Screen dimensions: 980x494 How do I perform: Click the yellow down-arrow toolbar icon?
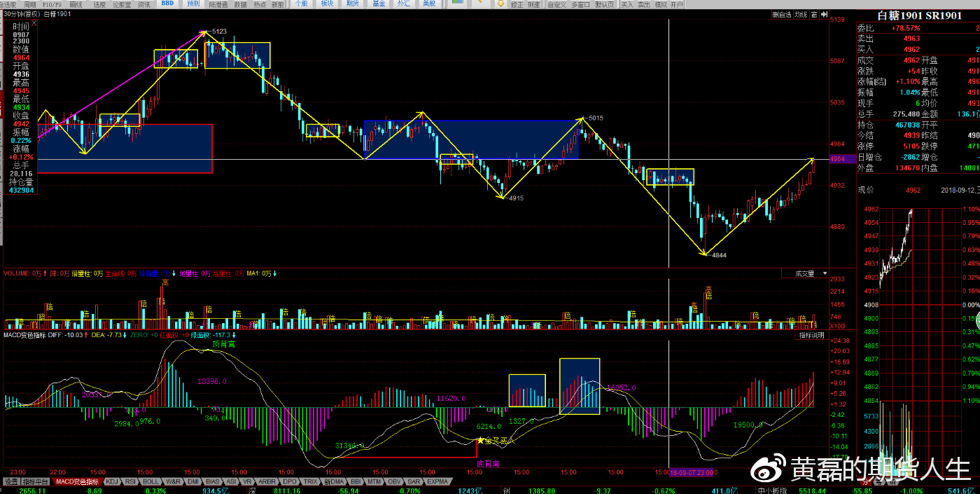tap(500, 4)
